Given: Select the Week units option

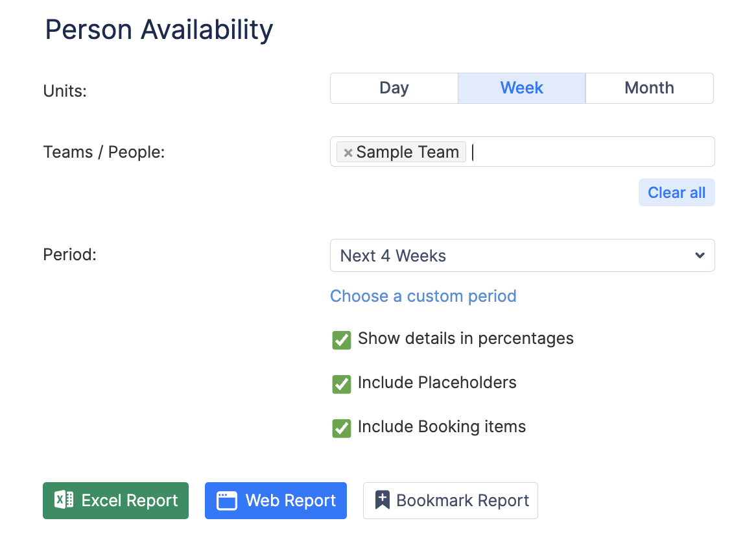Looking at the screenshot, I should (521, 88).
